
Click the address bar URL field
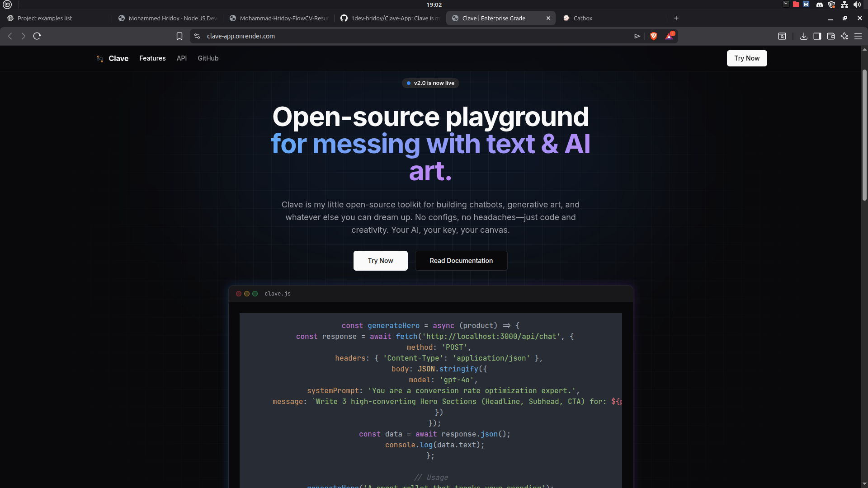(407, 36)
